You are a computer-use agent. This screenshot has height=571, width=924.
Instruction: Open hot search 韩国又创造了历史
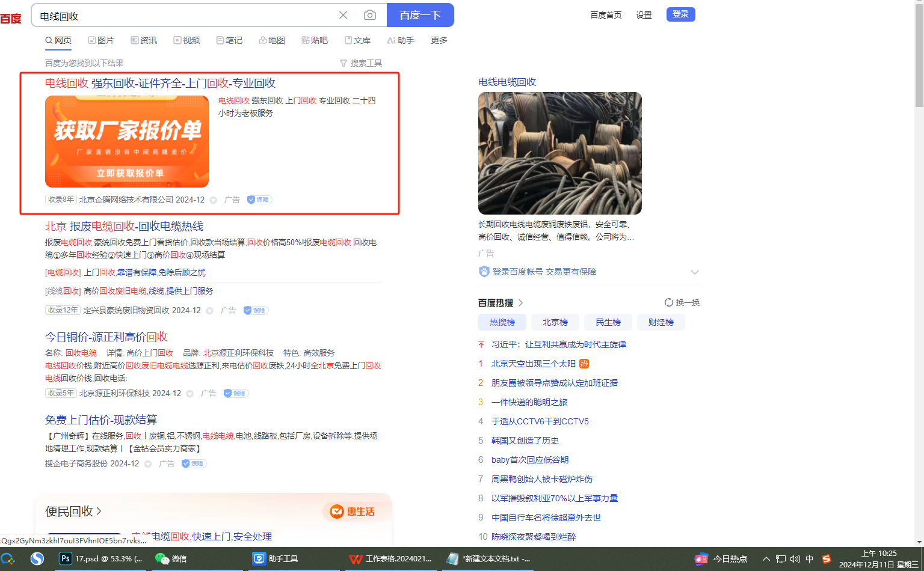tap(525, 441)
